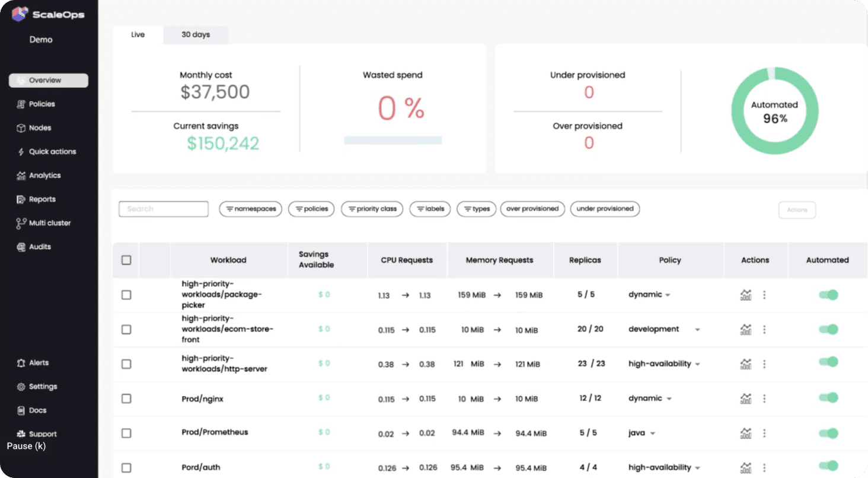Click the Actions button above table
Screen dimensions: 868x478
797,210
